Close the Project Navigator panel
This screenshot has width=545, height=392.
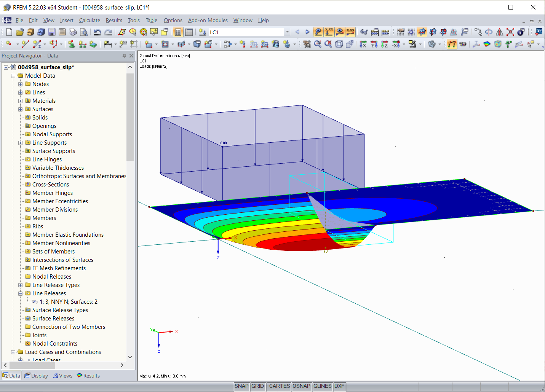[x=131, y=56]
